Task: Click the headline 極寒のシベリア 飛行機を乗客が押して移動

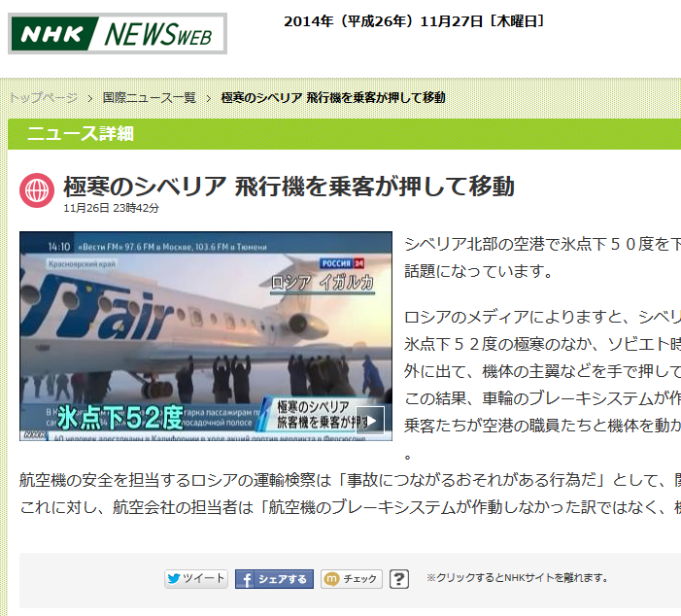Action: 289,187
